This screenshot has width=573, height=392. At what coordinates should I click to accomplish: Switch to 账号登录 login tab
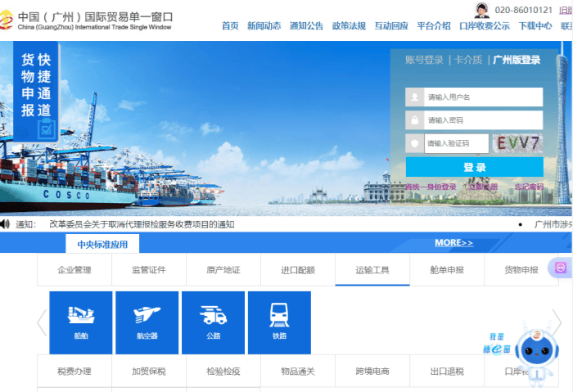[x=424, y=60]
